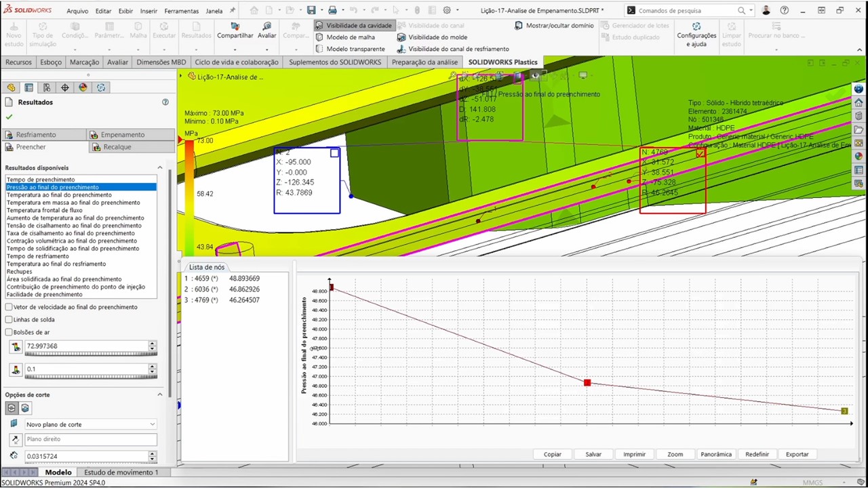Collapse the Resultados disponíveis section
The image size is (868, 488).
click(x=160, y=167)
